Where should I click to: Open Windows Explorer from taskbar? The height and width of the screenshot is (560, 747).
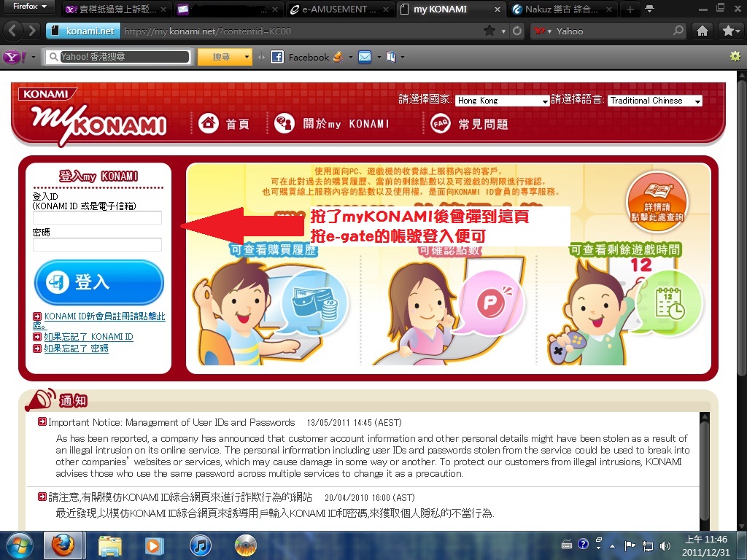click(110, 545)
